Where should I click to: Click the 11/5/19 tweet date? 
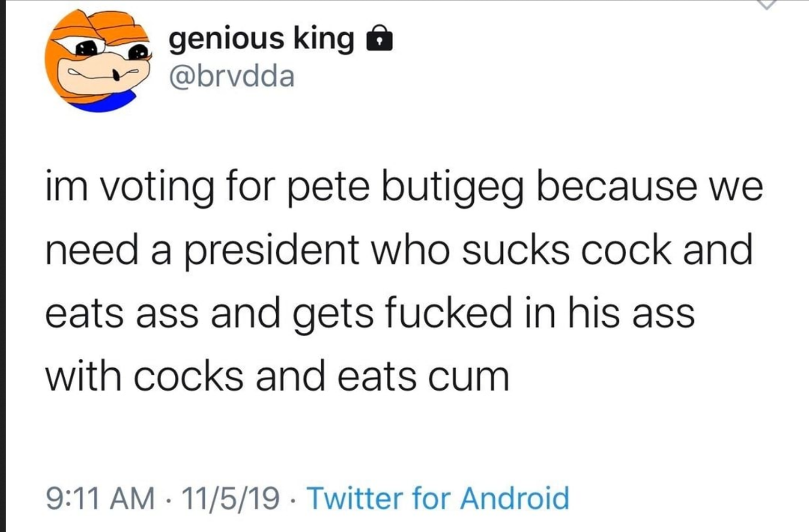tap(231, 498)
